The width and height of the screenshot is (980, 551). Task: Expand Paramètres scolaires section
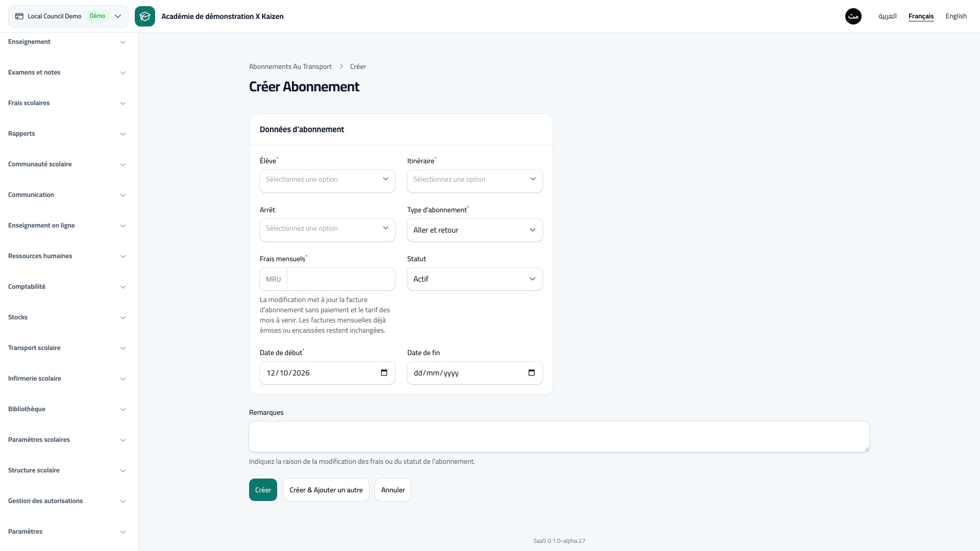(x=67, y=440)
